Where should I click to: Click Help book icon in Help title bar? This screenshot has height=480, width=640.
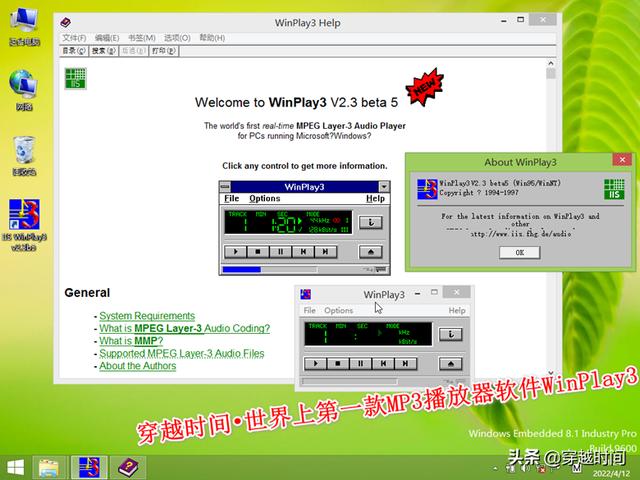tap(65, 23)
